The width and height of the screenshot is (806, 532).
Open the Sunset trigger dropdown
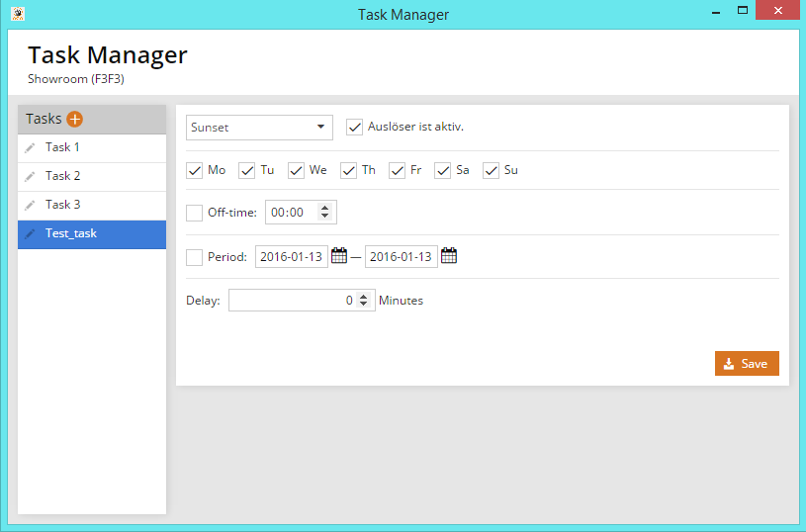click(259, 128)
